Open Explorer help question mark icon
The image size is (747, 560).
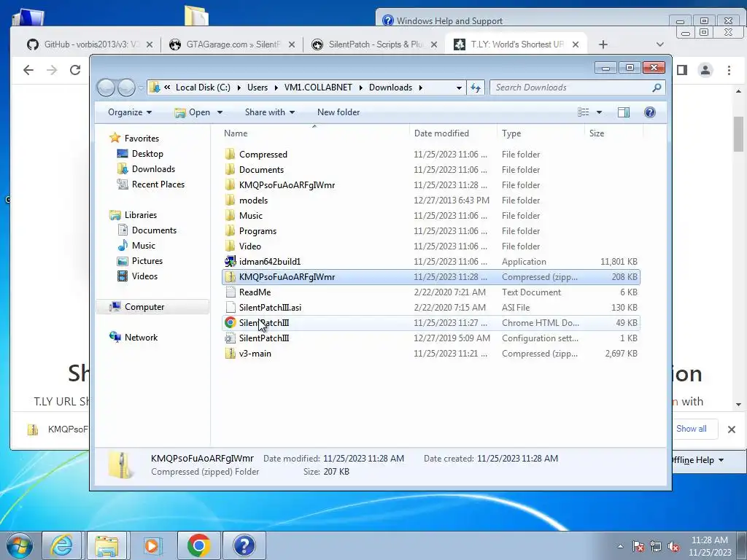[650, 112]
